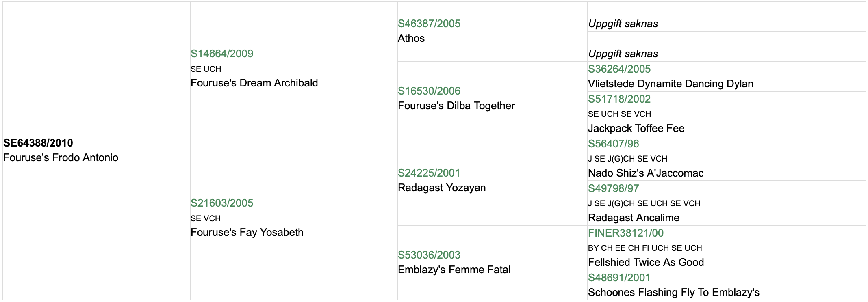The height and width of the screenshot is (302, 868).
Task: Select the SE64388/2010 root dog entry
Action: (x=38, y=143)
